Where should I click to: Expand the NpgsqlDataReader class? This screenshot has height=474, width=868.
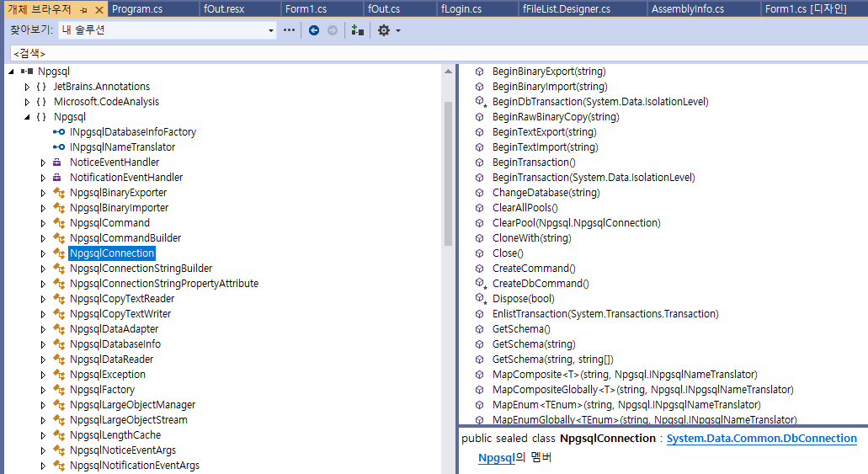pyautogui.click(x=43, y=359)
